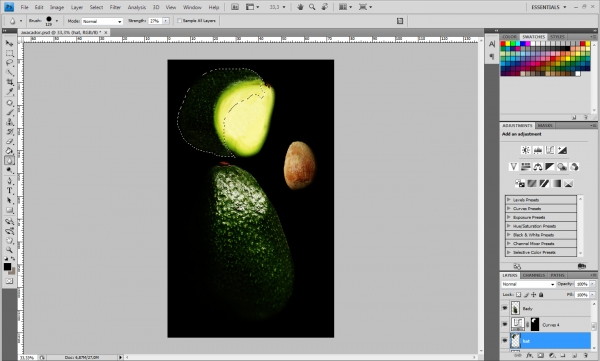Open the layer Opacity slider arrow

(592, 284)
